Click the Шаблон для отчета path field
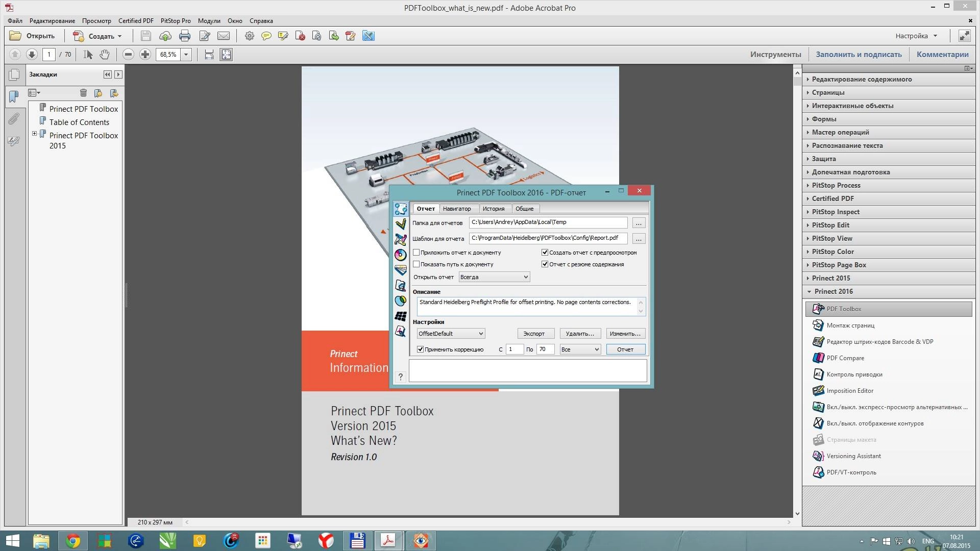 pos(548,238)
